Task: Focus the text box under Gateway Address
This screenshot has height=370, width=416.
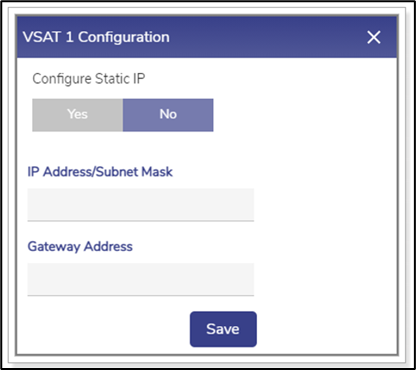Action: coord(141,279)
